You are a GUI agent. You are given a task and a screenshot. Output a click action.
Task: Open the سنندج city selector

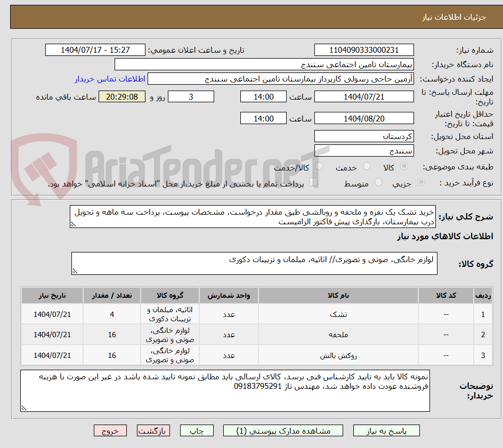point(364,151)
